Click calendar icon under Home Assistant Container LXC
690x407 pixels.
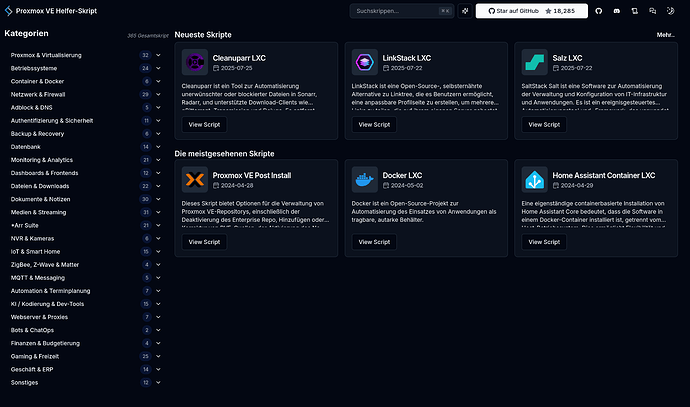point(556,186)
